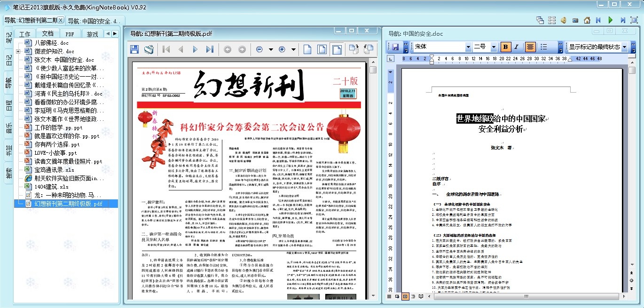Go to the previous PDF page
The image size is (644, 308).
(181, 49)
